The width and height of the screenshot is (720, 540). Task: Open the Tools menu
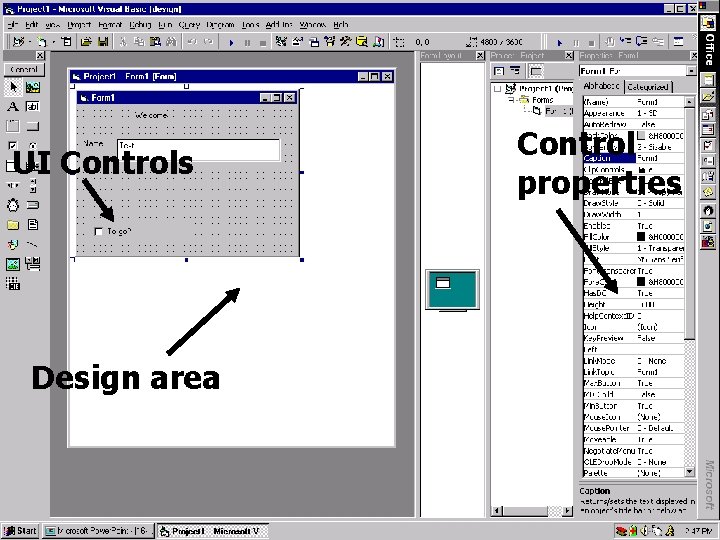tap(250, 25)
